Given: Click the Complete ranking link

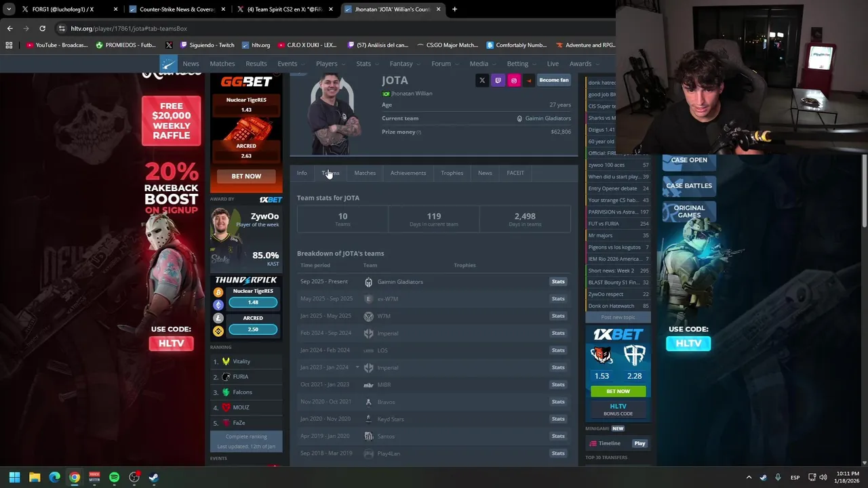Looking at the screenshot, I should point(246,436).
